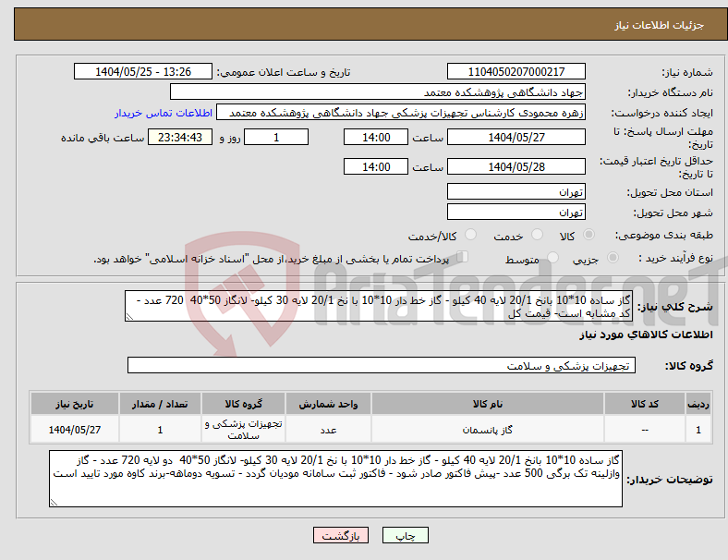Click the عدد unit cell in row 1

(x=328, y=430)
